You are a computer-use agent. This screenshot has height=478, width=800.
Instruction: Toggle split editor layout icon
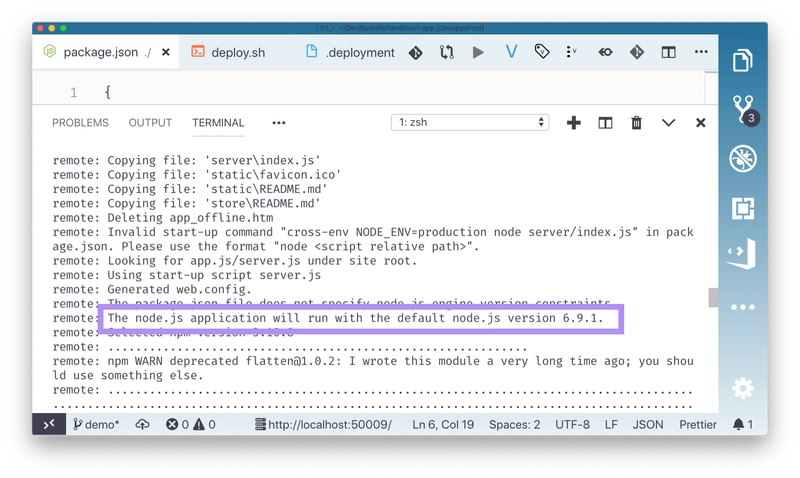(668, 52)
